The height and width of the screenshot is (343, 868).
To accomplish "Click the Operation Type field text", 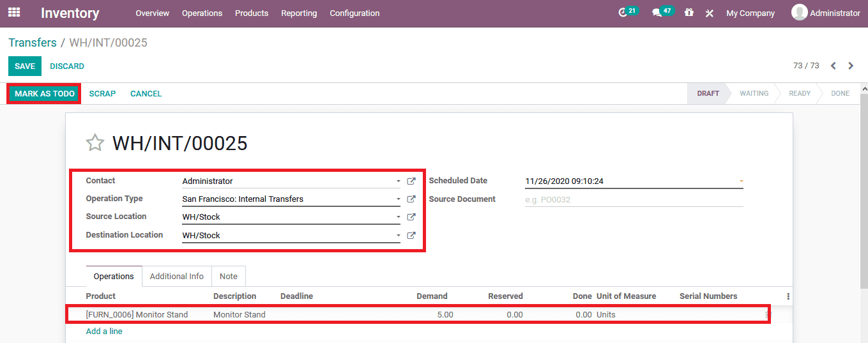I will click(x=243, y=199).
